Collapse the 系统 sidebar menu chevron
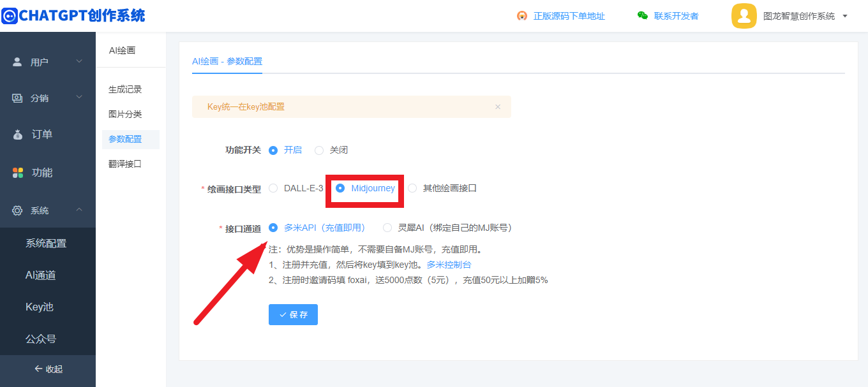The width and height of the screenshot is (868, 387). click(x=79, y=210)
